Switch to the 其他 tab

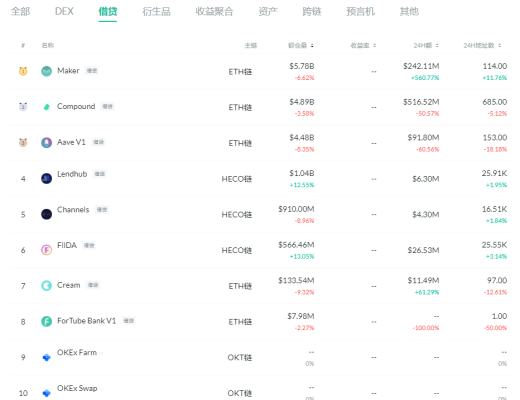coord(409,12)
